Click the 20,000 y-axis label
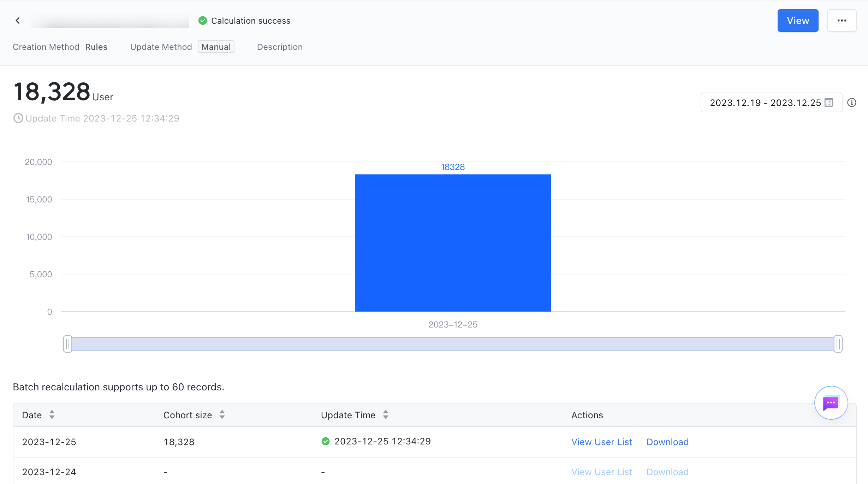The height and width of the screenshot is (484, 868). [x=38, y=162]
